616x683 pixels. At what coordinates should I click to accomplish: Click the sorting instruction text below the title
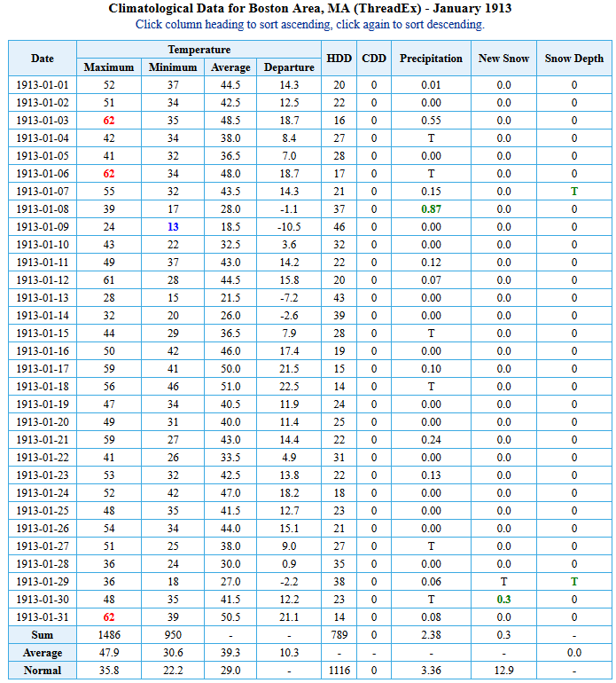(309, 25)
